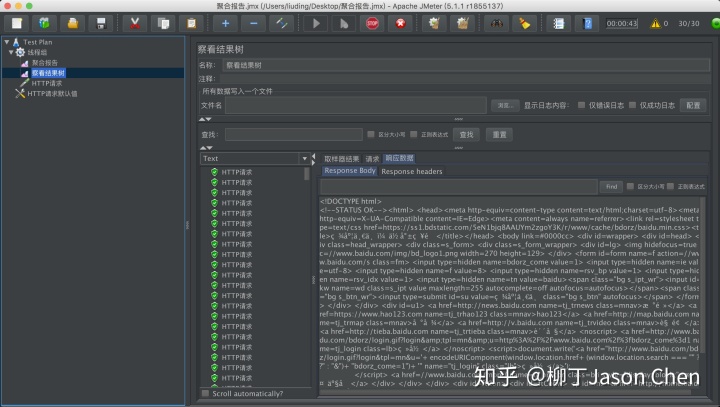Select HTTP请求默认值 in the tree
Viewport: 720px width, 407px height.
pos(52,93)
